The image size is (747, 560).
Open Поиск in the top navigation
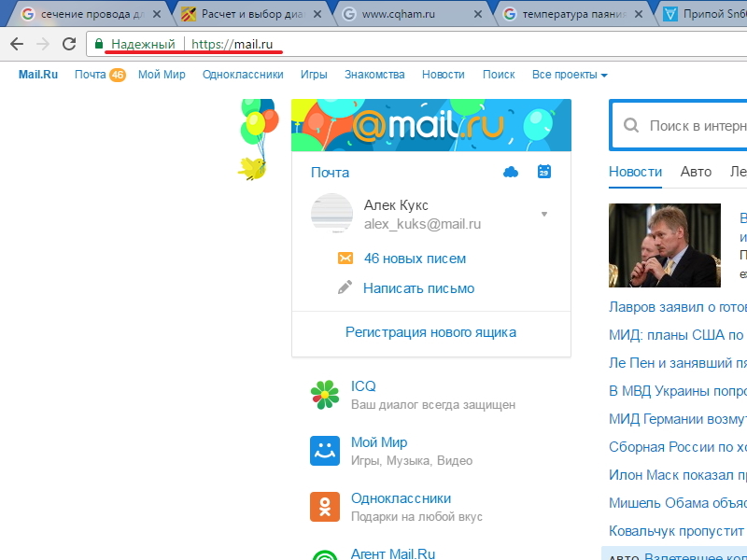[x=499, y=75]
